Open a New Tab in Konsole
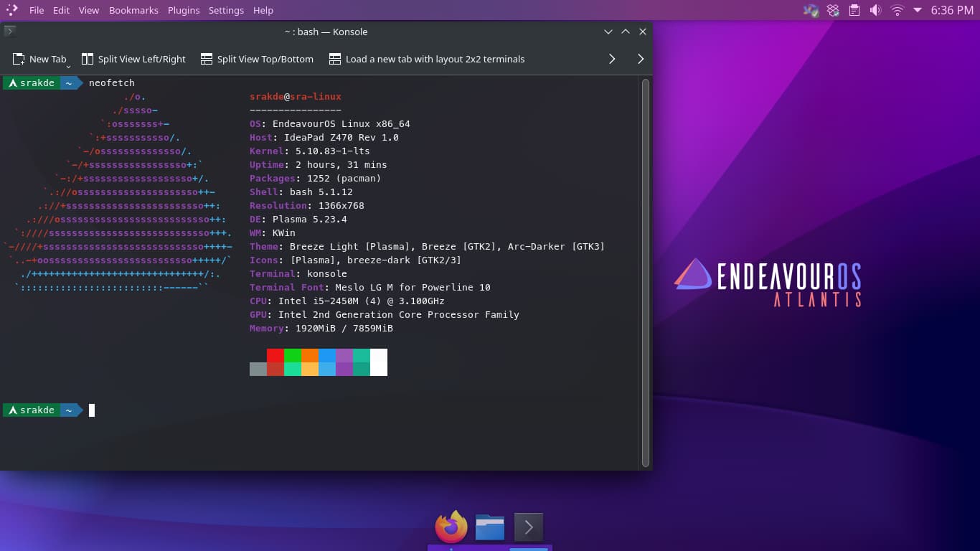 pyautogui.click(x=39, y=59)
